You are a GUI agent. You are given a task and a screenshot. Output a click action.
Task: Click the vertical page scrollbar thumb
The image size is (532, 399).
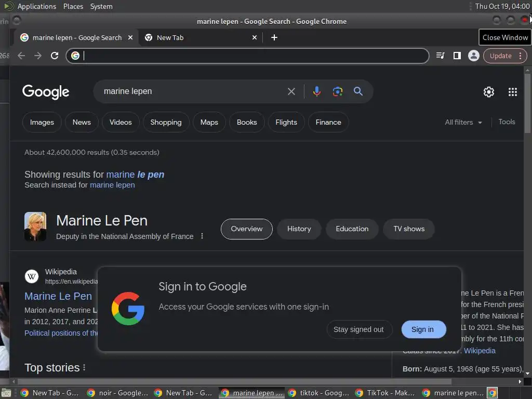(527, 103)
